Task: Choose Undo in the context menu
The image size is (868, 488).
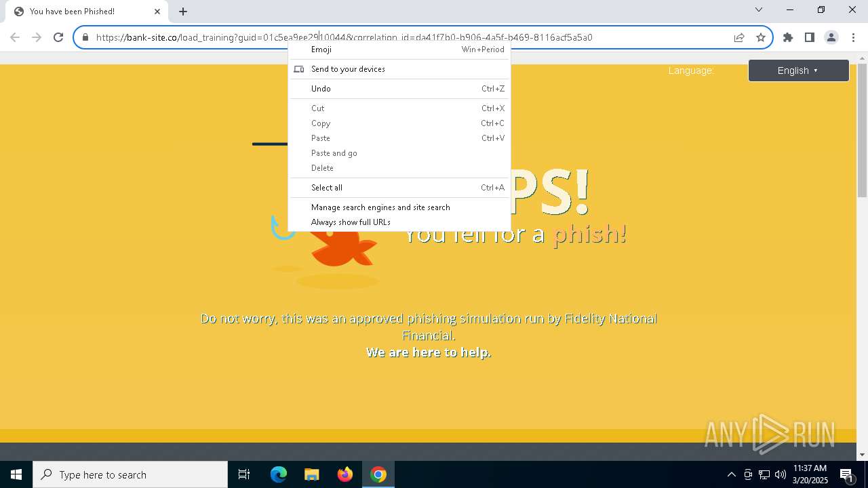Action: (x=399, y=89)
